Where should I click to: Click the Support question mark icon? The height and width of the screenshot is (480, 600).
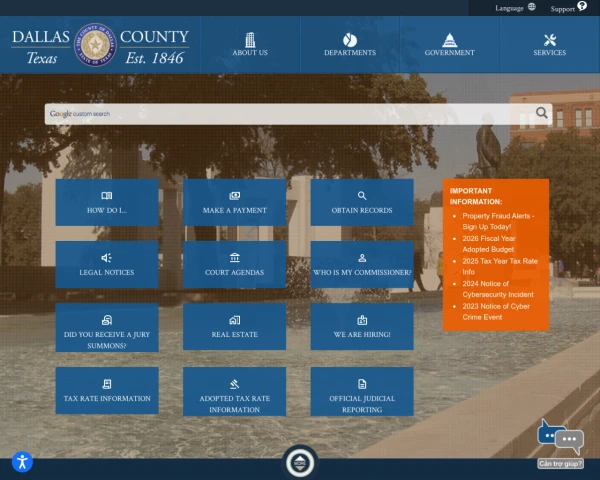point(582,7)
